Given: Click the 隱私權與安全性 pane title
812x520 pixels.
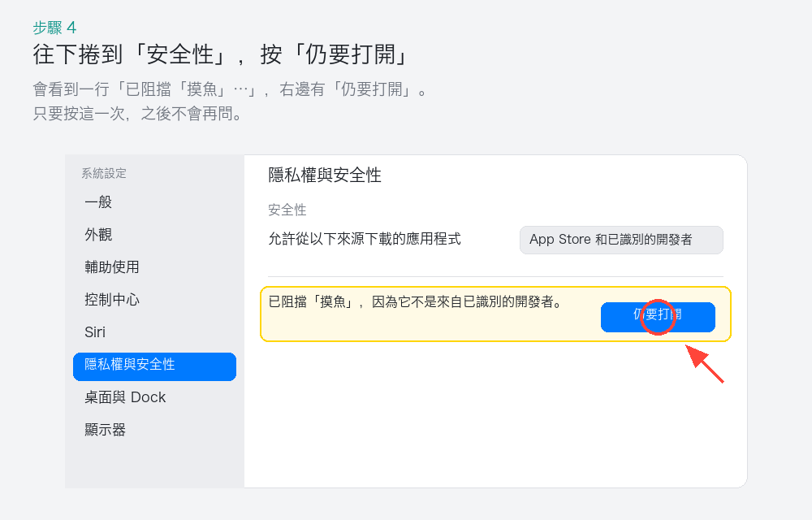Looking at the screenshot, I should tap(325, 175).
